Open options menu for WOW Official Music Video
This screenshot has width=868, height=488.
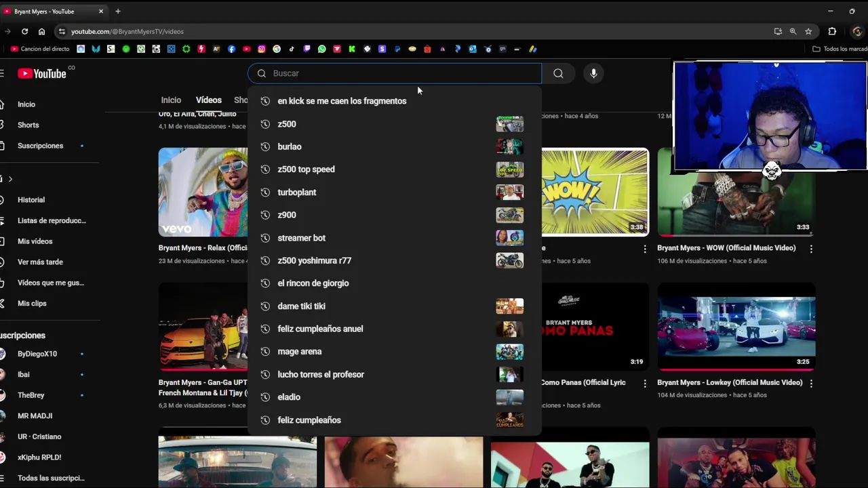811,249
